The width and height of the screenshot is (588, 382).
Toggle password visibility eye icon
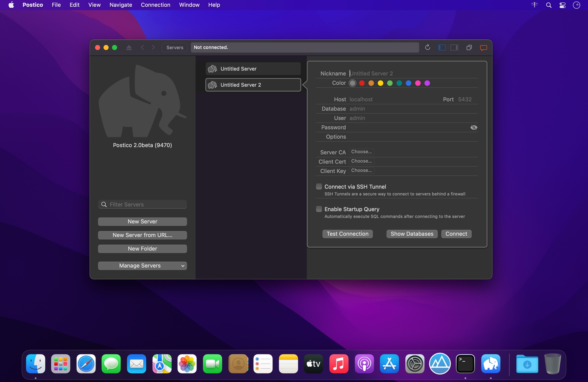pos(474,127)
